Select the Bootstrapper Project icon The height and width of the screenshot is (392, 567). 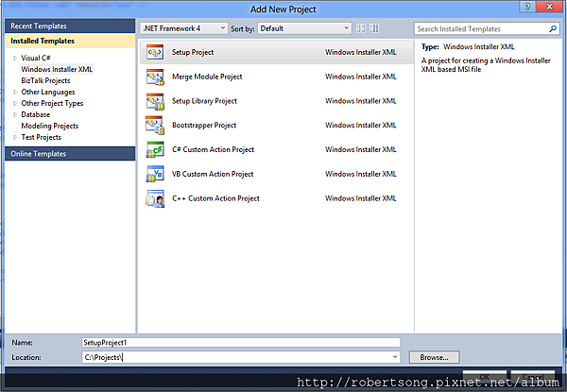(155, 126)
